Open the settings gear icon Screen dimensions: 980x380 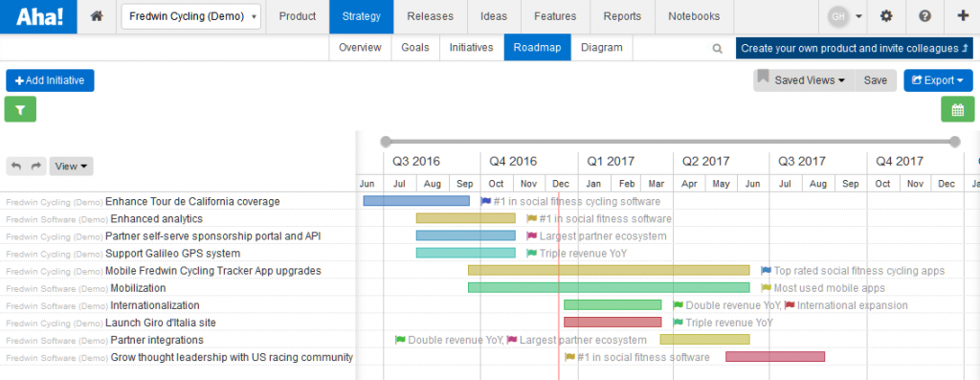pyautogui.click(x=886, y=17)
